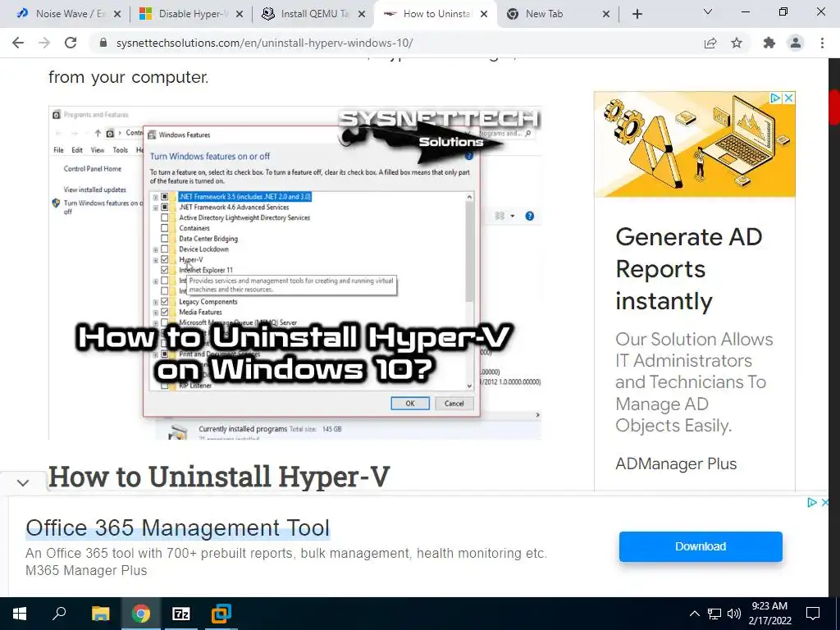Click the ADManager Plus link
Image resolution: width=840 pixels, height=630 pixels.
pos(676,463)
